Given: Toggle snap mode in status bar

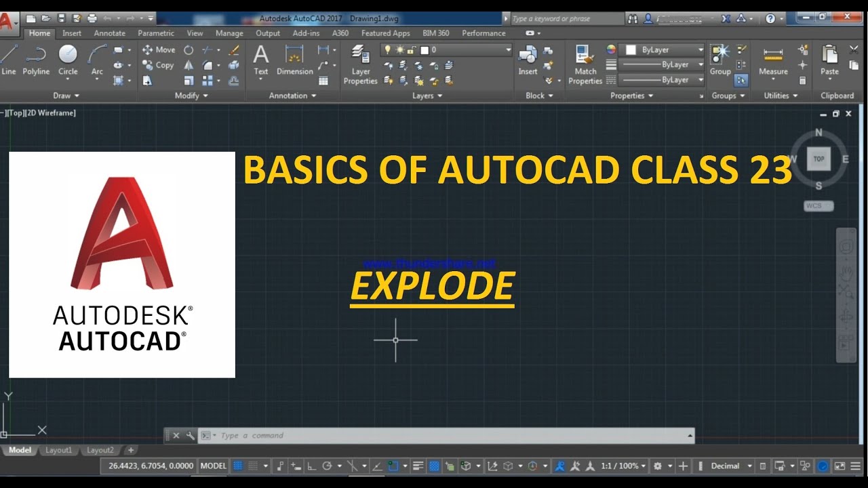Looking at the screenshot, I should click(253, 466).
